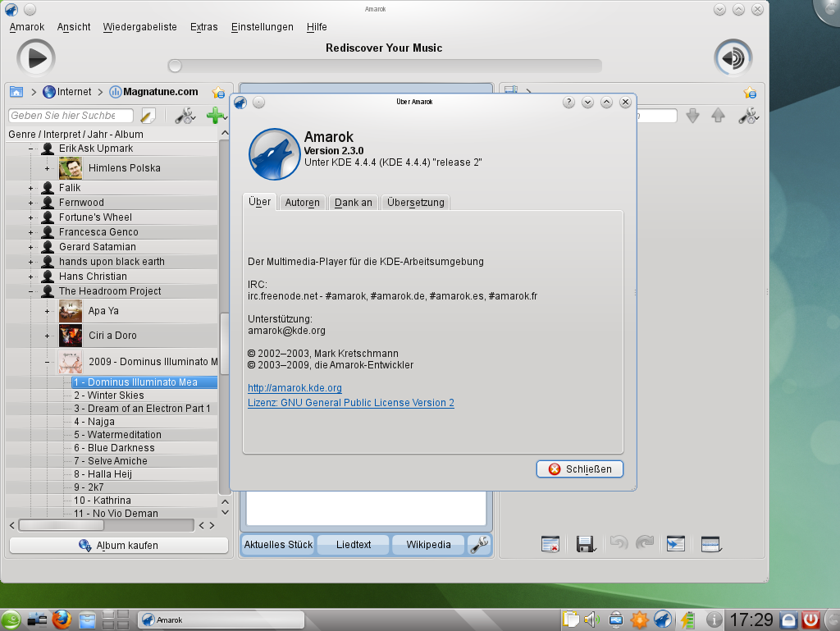Screen dimensions: 840x631
Task: Click the track progress slider
Action: pos(386,66)
